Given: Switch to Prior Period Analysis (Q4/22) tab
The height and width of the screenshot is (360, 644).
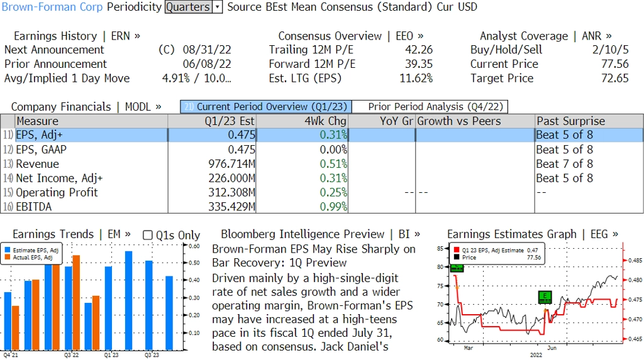Looking at the screenshot, I should 430,107.
